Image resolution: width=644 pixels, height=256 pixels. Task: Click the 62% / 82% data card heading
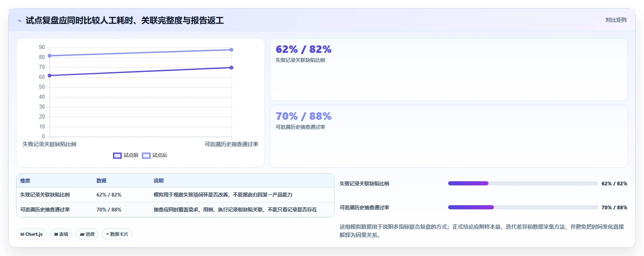pyautogui.click(x=303, y=50)
